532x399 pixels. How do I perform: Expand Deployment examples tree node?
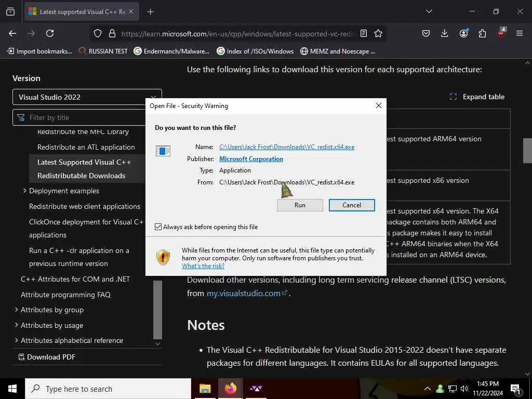(24, 191)
